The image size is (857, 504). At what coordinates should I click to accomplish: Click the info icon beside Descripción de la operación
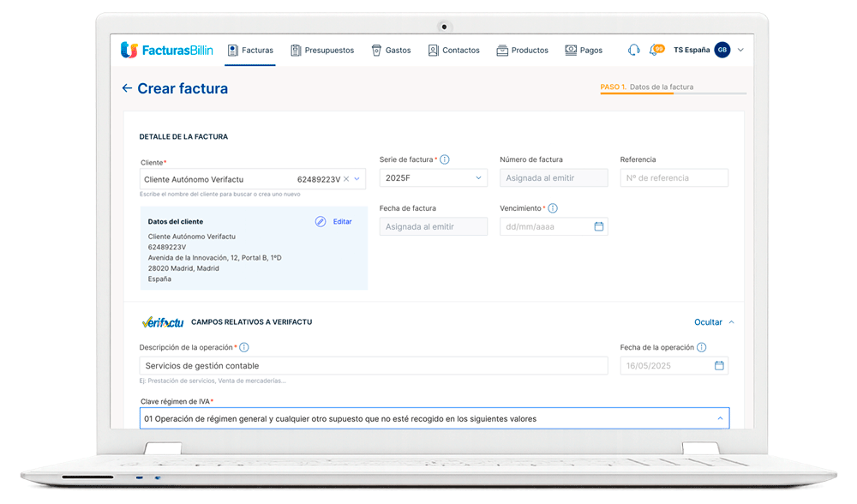click(244, 347)
